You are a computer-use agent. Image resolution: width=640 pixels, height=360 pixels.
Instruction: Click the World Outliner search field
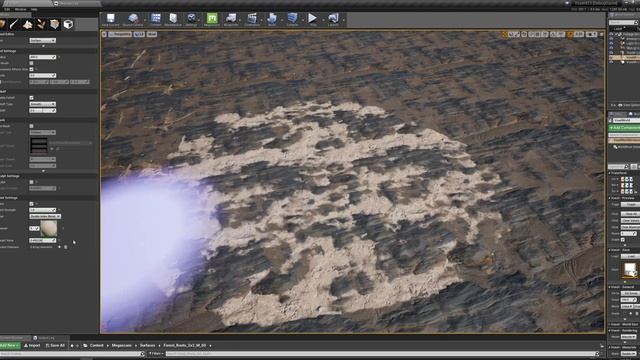(624, 22)
